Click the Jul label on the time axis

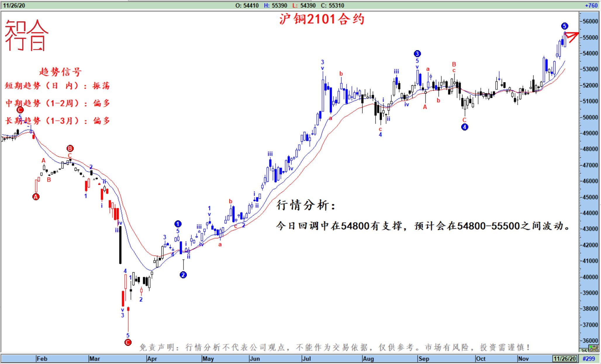(306, 358)
